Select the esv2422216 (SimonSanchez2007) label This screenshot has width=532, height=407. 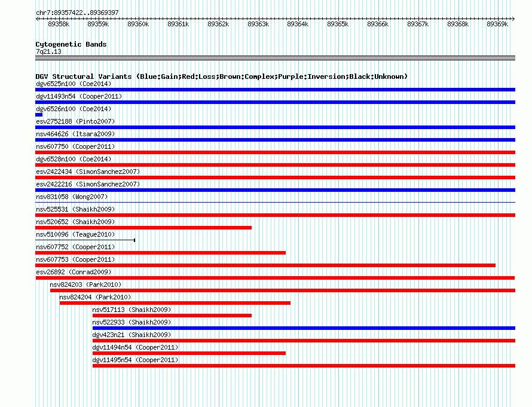tap(88, 184)
